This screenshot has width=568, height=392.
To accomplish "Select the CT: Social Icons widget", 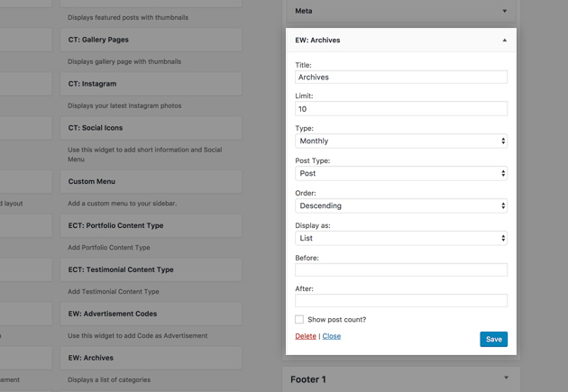I will pos(151,128).
